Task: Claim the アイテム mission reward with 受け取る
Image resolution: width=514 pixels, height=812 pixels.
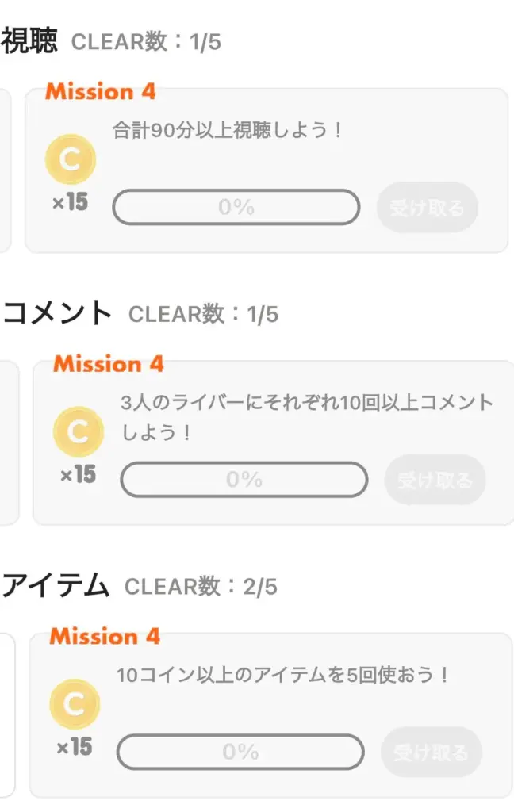Action: (432, 753)
